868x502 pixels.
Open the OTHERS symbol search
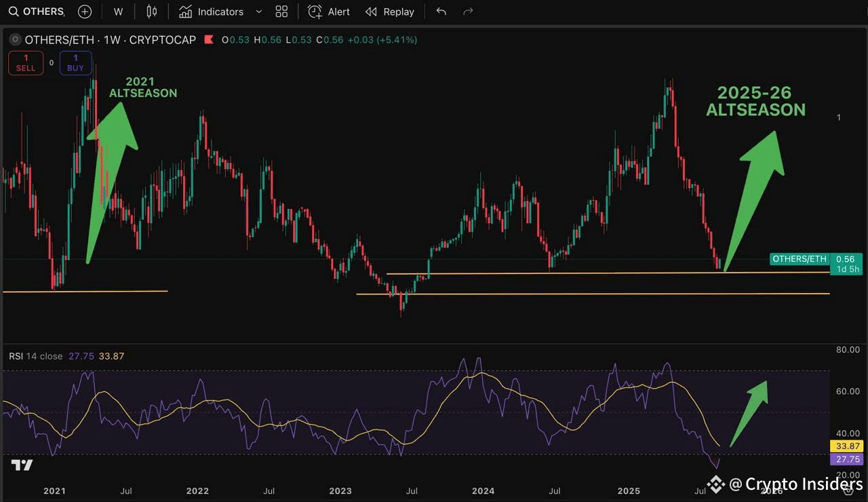point(36,12)
